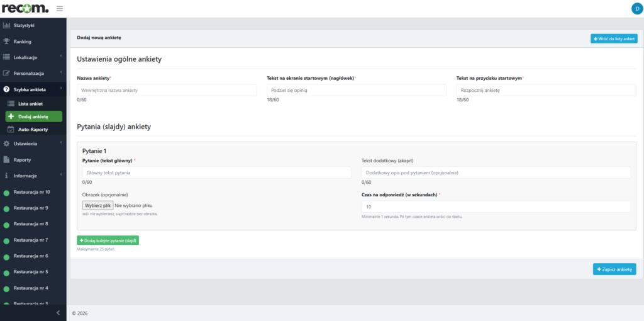
Task: Click the Auto-Raporty calendar icon
Action: [11, 130]
